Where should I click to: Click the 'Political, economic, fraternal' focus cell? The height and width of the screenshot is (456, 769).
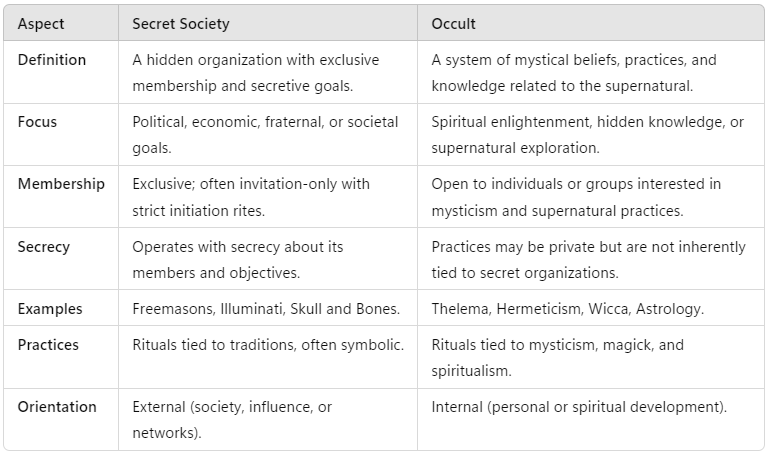click(x=268, y=134)
